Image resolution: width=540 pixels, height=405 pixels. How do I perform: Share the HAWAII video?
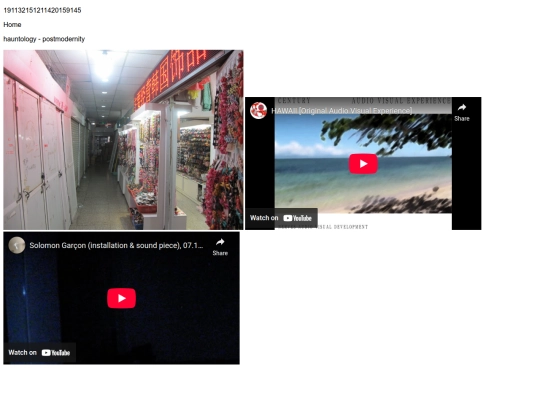461,112
